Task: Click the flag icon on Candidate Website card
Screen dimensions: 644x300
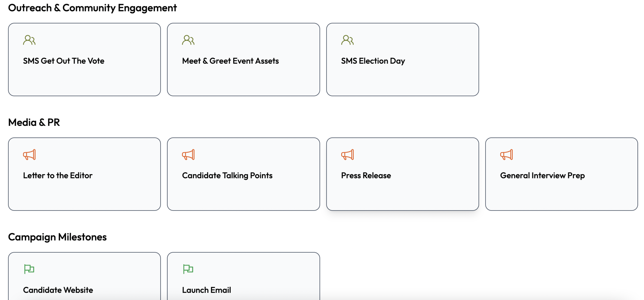Action: (29, 269)
